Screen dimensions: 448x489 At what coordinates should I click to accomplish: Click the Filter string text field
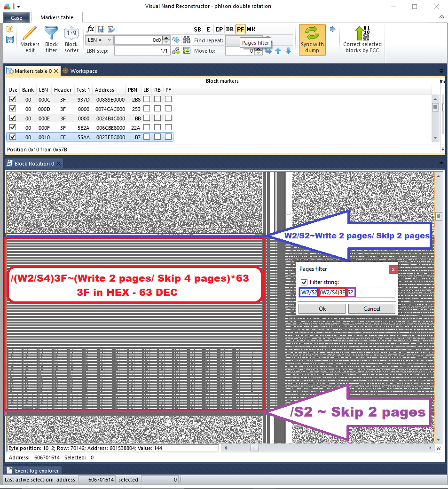pos(374,292)
